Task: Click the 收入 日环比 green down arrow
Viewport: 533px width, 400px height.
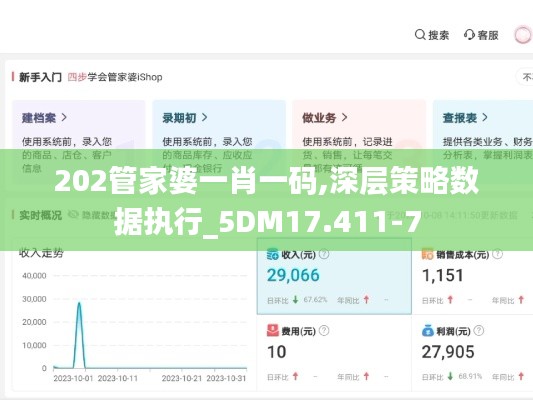Action: coord(295,300)
